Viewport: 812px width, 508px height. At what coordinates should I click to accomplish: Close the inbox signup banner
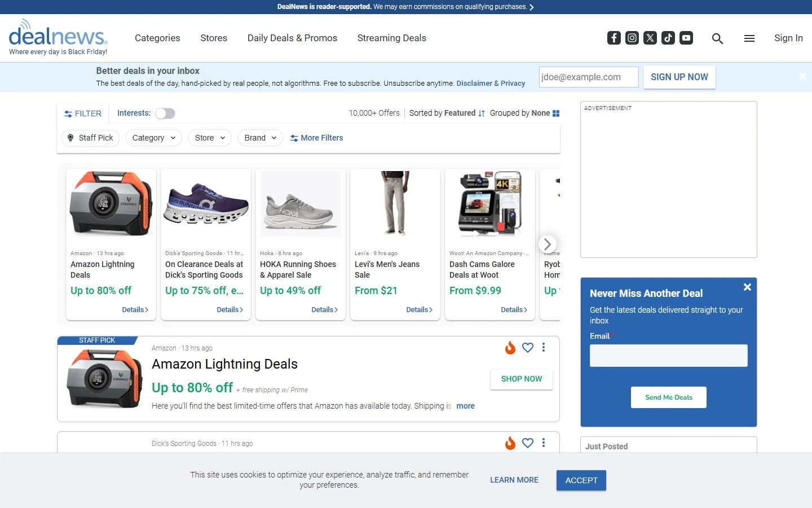(802, 77)
